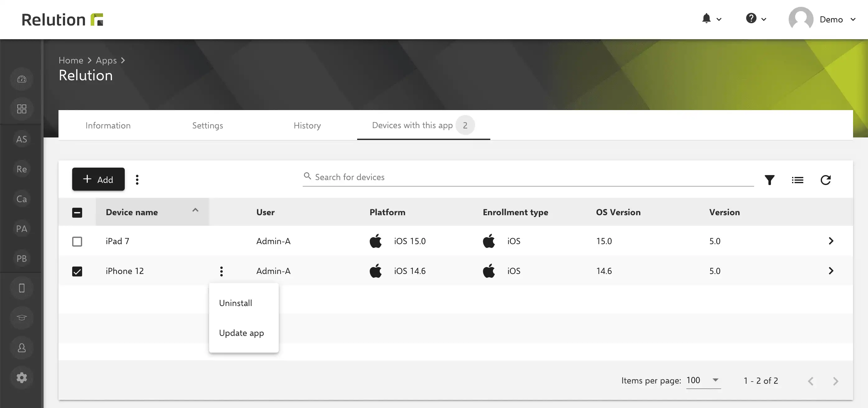Viewport: 868px width, 408px height.
Task: Click the iPhone 12 row actions menu
Action: pyautogui.click(x=221, y=271)
